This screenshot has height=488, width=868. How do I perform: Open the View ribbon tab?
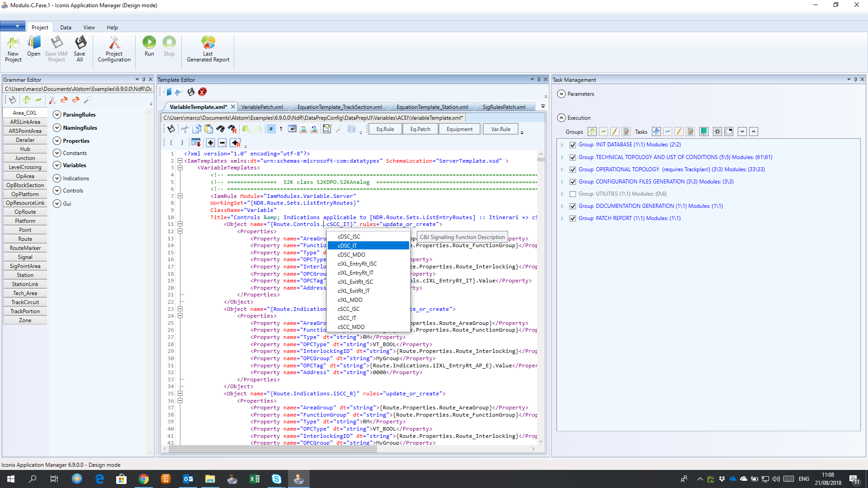click(x=89, y=27)
